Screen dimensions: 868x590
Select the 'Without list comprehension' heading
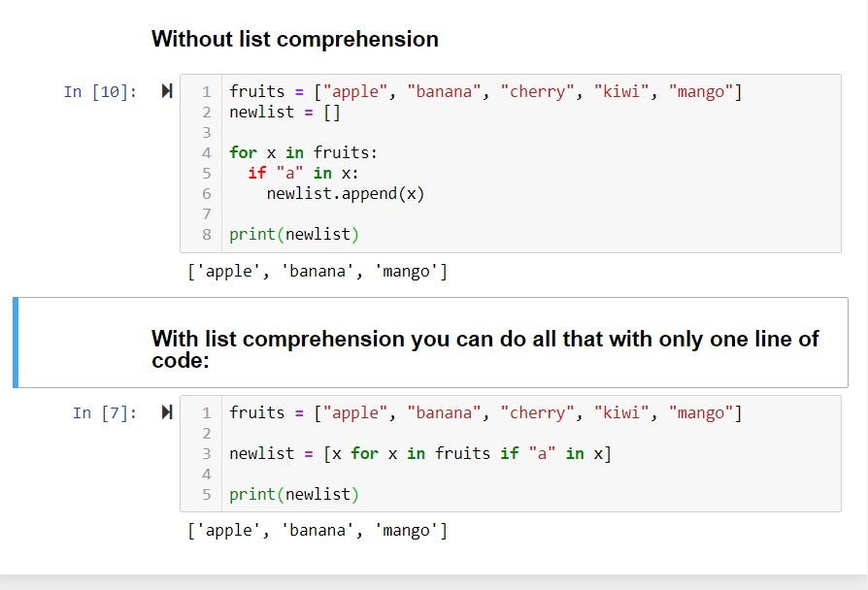pos(294,40)
